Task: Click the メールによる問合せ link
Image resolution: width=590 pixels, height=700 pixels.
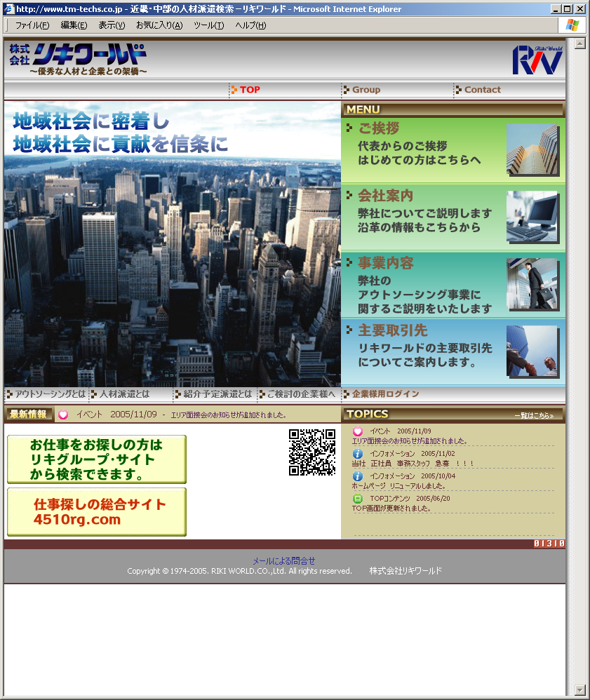Action: pos(283,561)
